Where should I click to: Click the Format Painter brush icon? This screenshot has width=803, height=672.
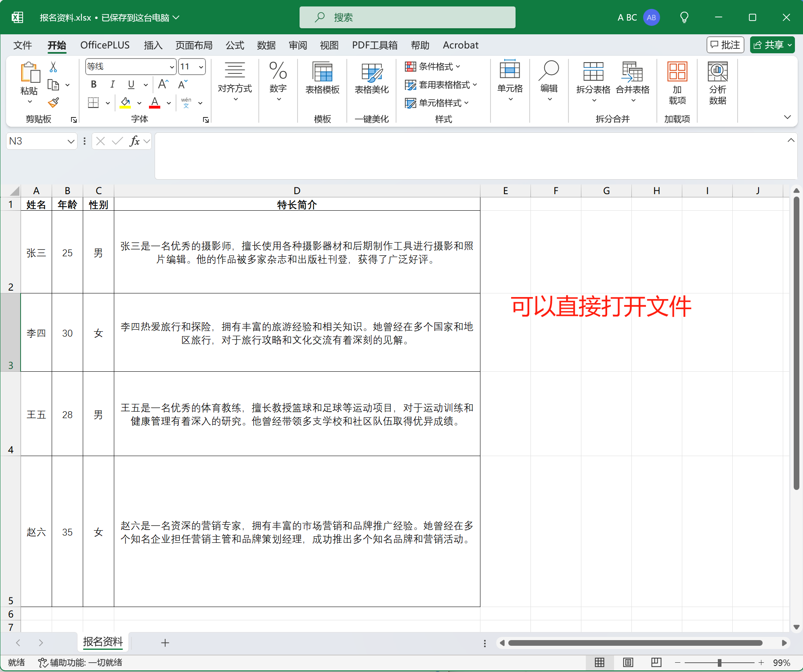pos(53,103)
